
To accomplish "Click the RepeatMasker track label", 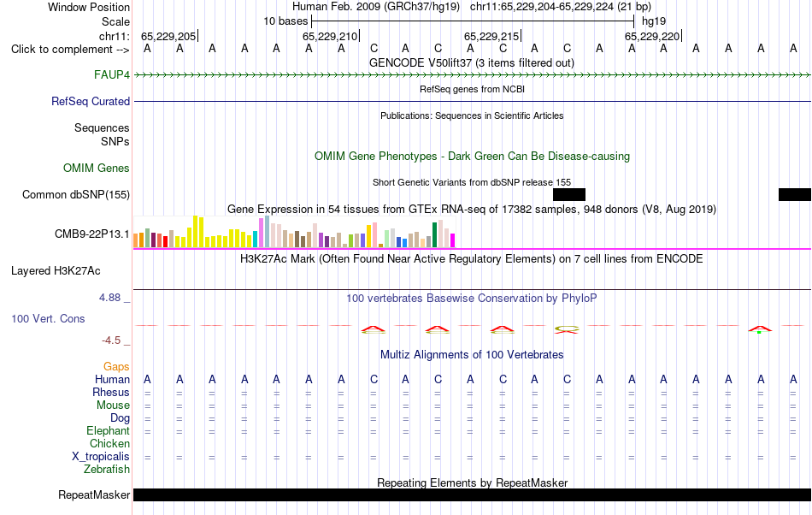I will [94, 494].
